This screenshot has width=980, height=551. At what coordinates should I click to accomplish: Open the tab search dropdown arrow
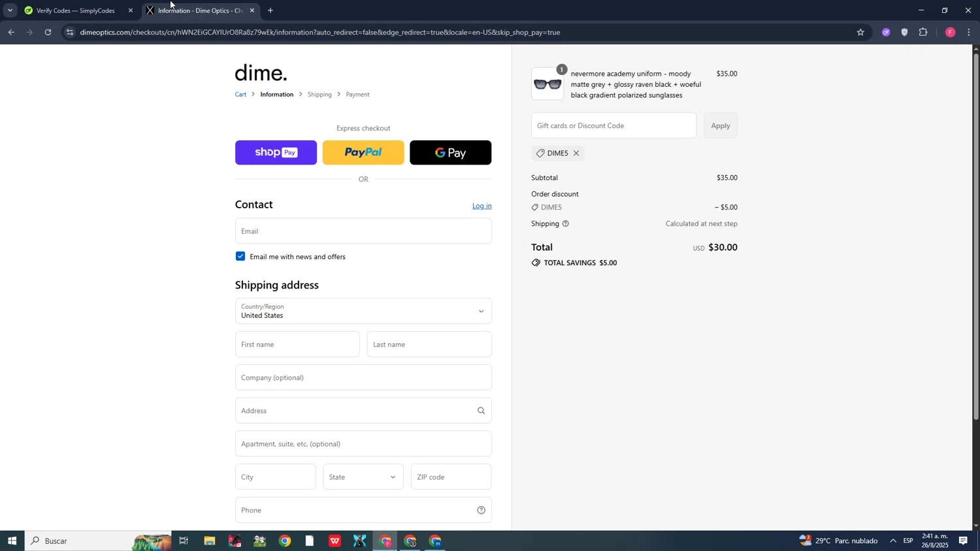pyautogui.click(x=10, y=10)
